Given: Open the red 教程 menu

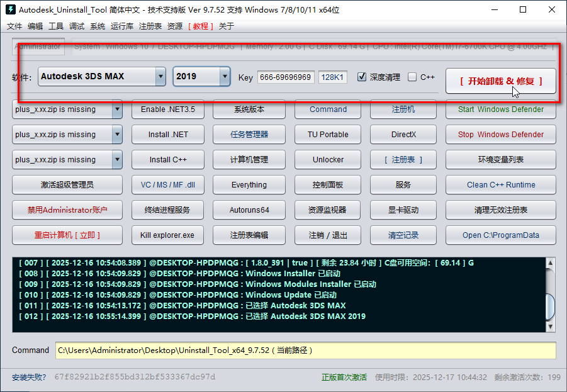Looking at the screenshot, I should tap(201, 26).
